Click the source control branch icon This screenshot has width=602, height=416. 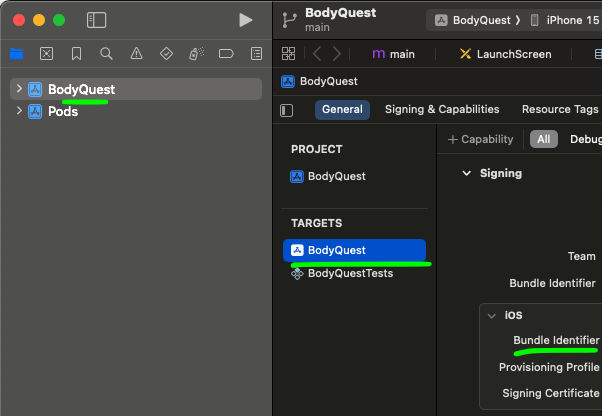click(289, 20)
